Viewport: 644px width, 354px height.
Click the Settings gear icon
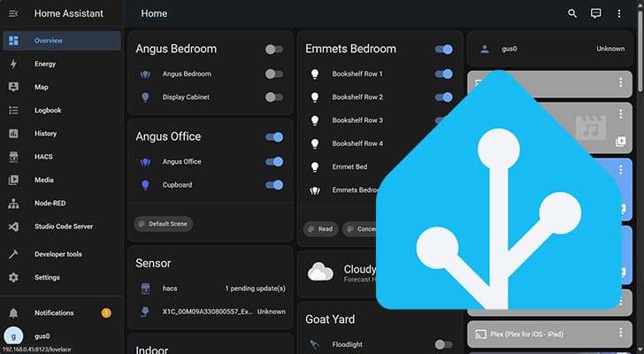point(13,277)
